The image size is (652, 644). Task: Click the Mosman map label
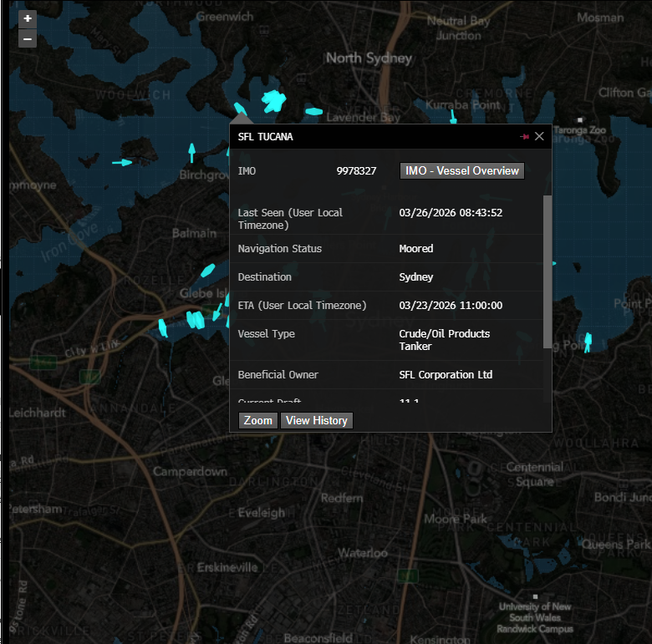600,18
